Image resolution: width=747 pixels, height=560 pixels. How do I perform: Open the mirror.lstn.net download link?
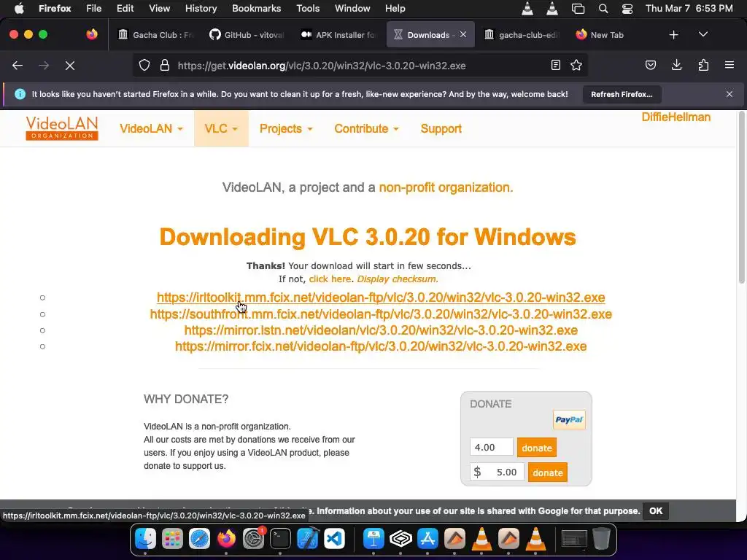pos(381,330)
